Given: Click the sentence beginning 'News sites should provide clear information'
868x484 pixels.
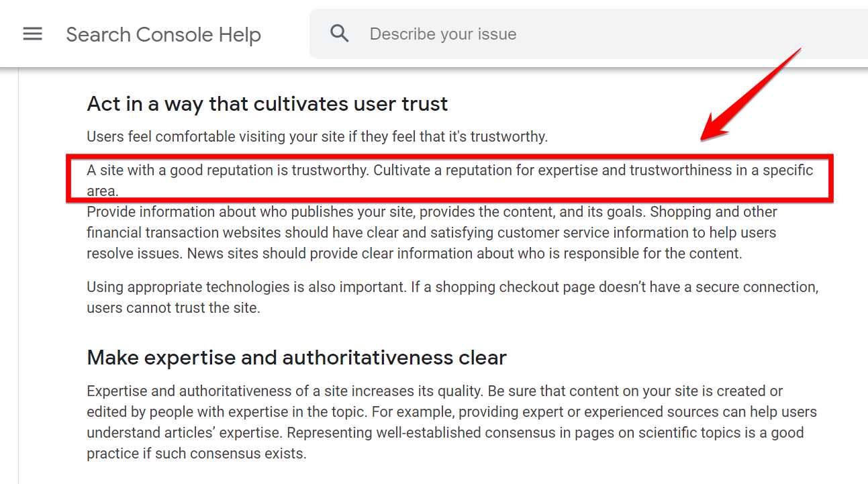Looking at the screenshot, I should [x=463, y=254].
